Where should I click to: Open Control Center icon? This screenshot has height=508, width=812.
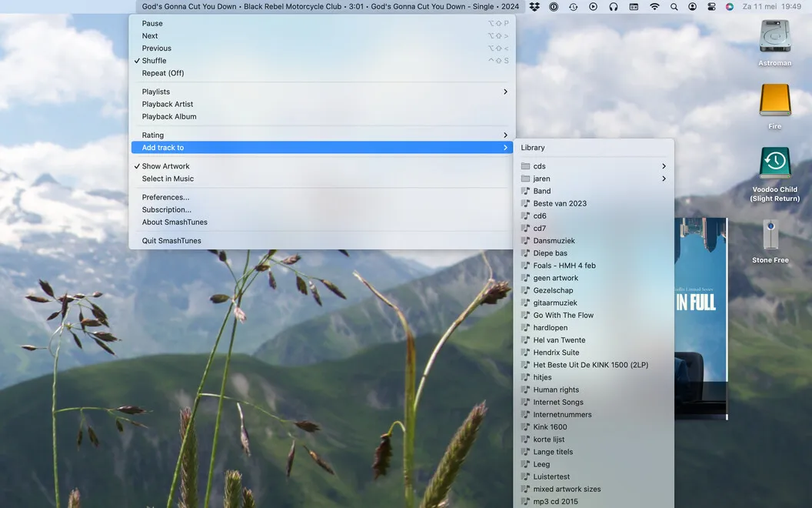tap(711, 7)
